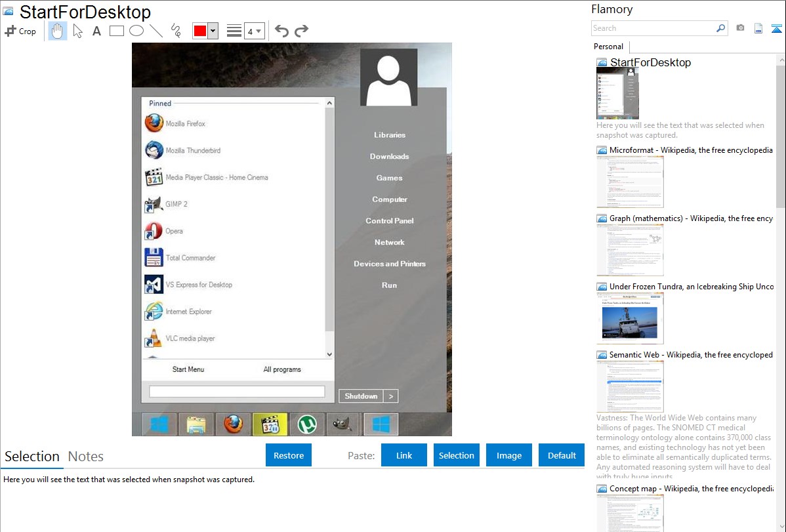Click the Total Commander icon in the pinned list
This screenshot has width=786, height=532.
[154, 257]
